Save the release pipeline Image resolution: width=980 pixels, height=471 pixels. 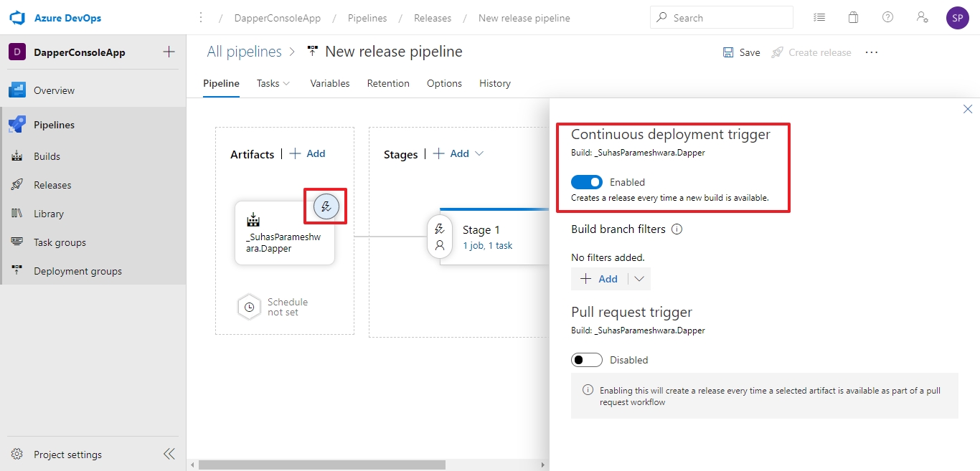point(741,52)
